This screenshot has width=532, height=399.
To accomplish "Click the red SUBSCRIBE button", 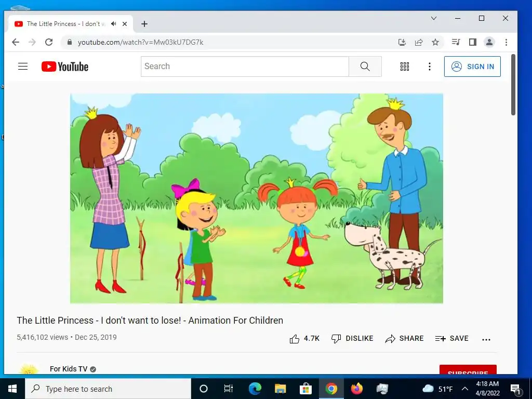I will 468,370.
